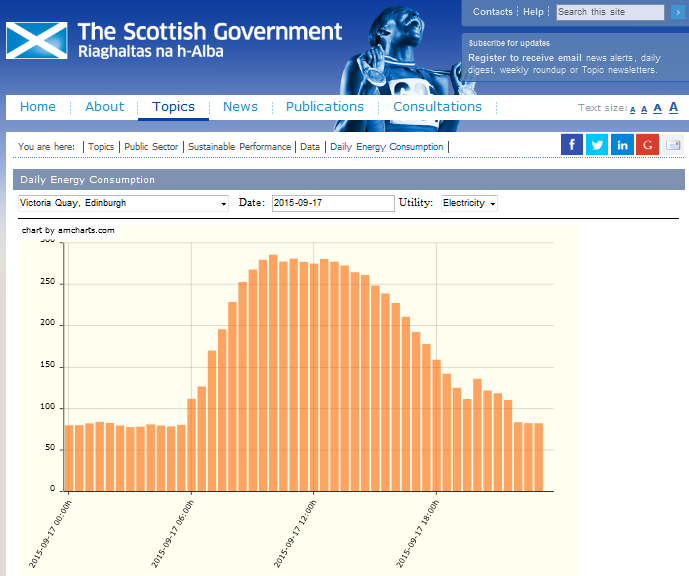Select the largest text size A
Viewport: 689px width, 576px height.
click(x=674, y=108)
